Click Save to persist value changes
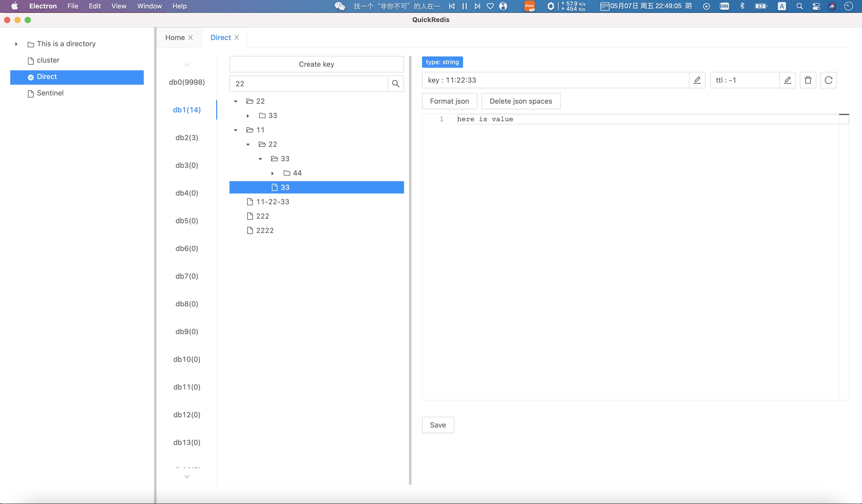The height and width of the screenshot is (504, 862). tap(438, 424)
